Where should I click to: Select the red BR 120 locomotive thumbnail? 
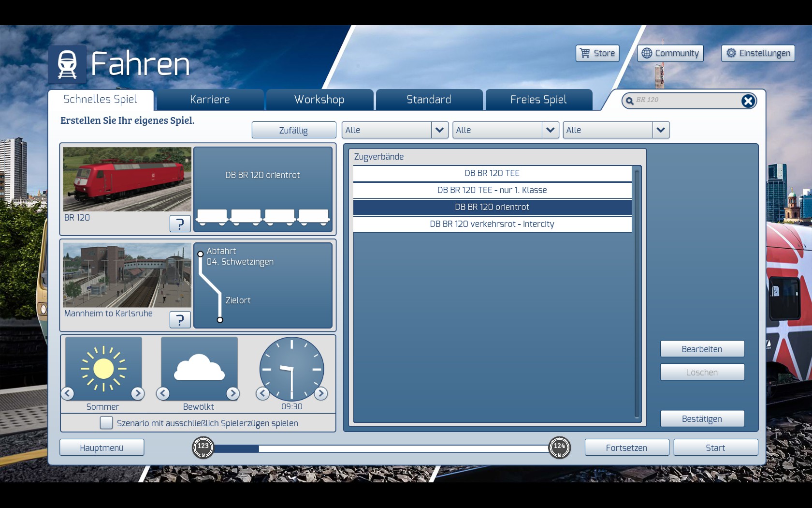127,179
